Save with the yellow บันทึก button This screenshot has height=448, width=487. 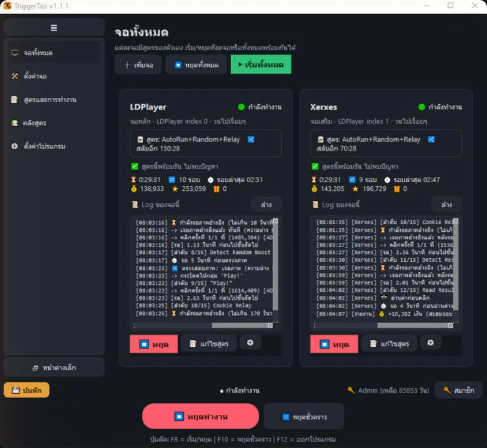click(x=27, y=390)
